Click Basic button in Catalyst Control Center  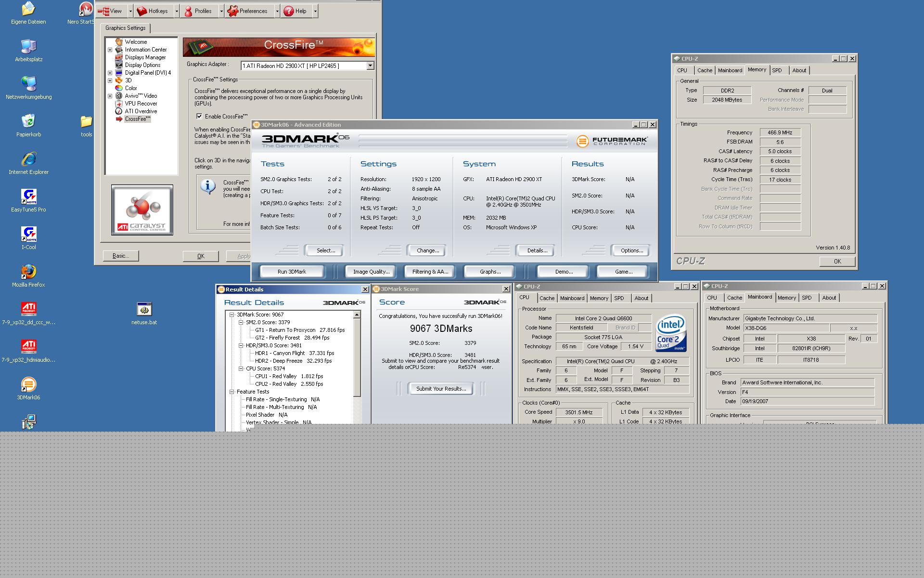(x=121, y=256)
